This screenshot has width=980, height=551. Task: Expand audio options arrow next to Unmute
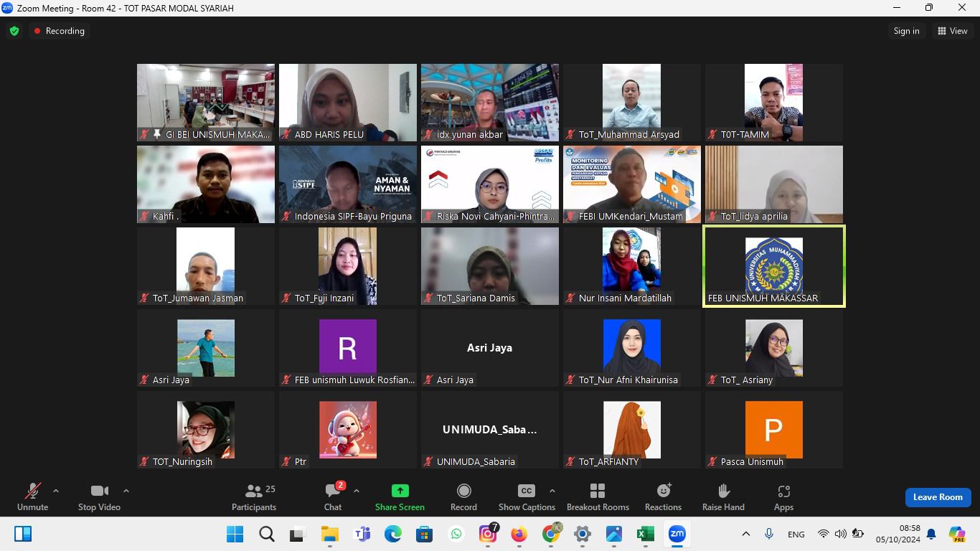[56, 491]
